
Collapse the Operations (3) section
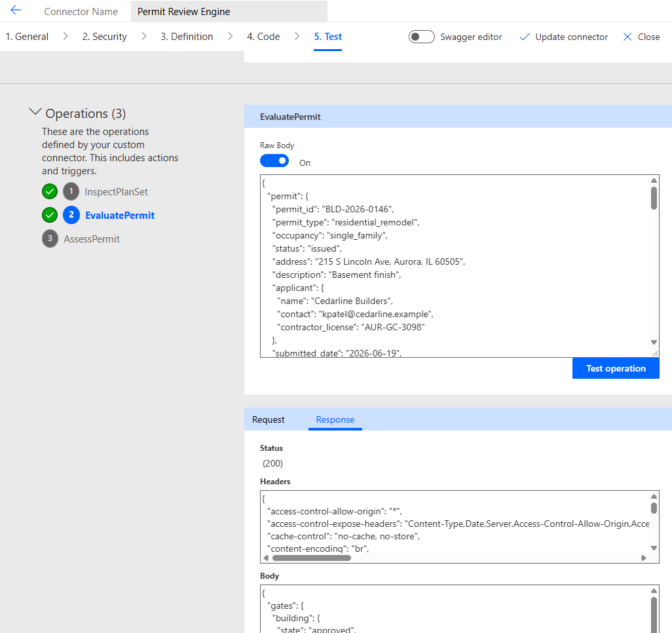35,112
